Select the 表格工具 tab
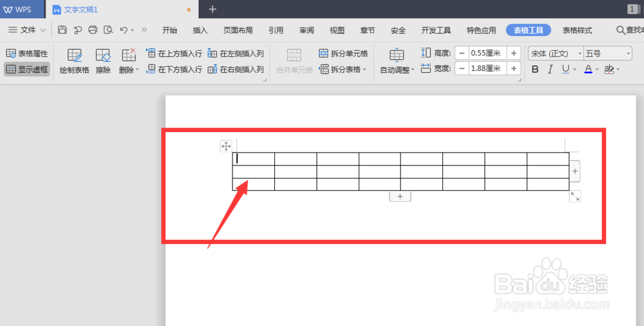Viewport: 644px width, 326px height. pos(528,30)
